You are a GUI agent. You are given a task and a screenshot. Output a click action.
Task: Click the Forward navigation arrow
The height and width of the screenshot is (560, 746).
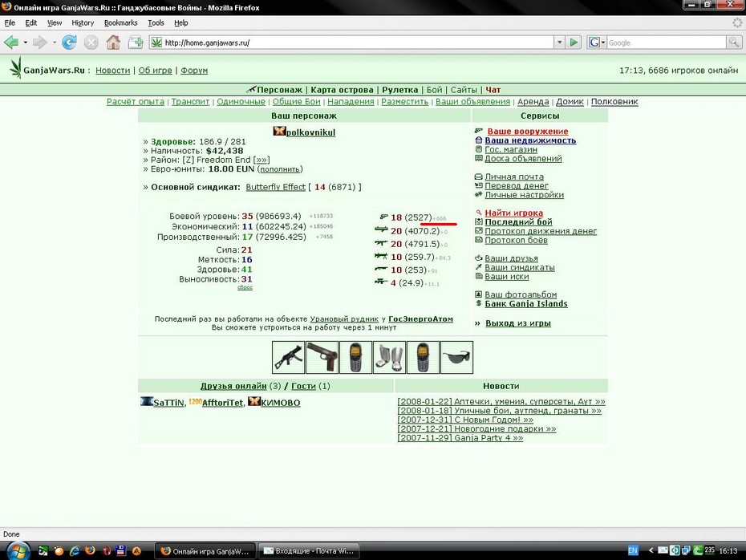pyautogui.click(x=39, y=43)
